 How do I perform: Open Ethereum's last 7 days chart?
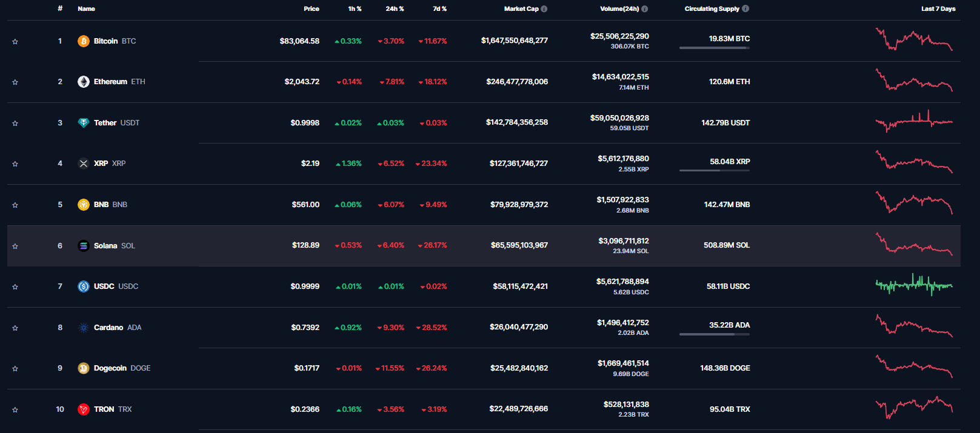click(914, 81)
